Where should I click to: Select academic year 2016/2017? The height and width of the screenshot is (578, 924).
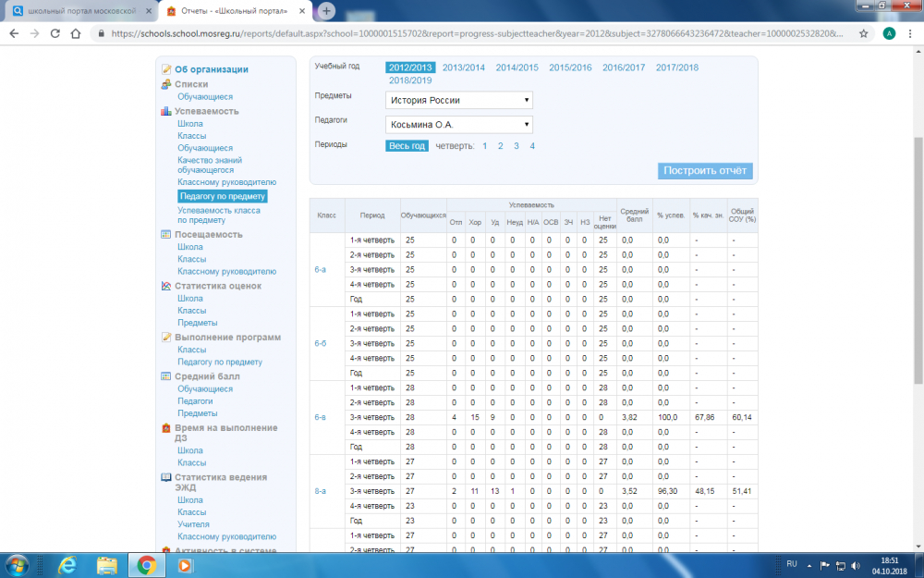624,68
